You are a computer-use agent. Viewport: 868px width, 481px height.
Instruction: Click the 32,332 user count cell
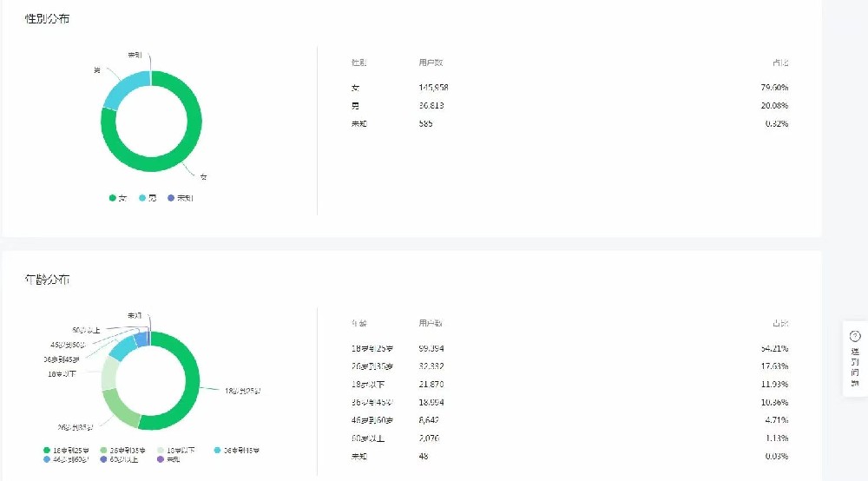pos(431,366)
